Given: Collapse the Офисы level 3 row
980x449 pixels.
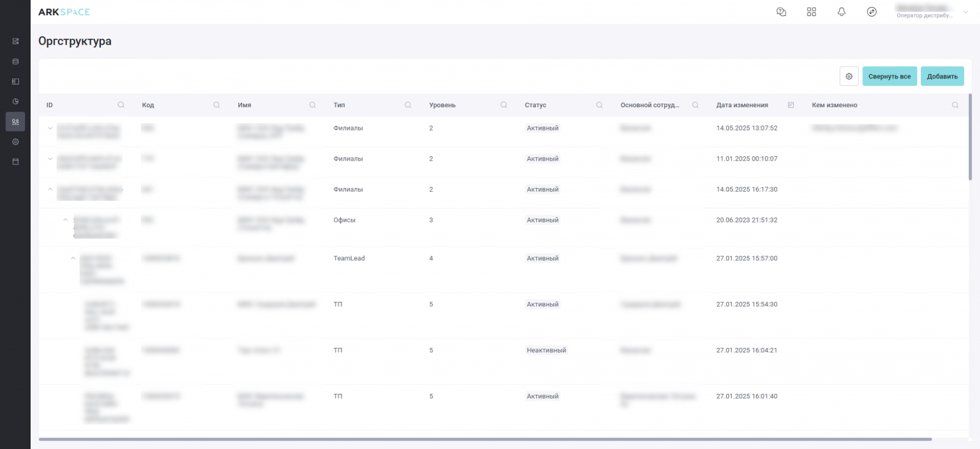Looking at the screenshot, I should (x=66, y=220).
